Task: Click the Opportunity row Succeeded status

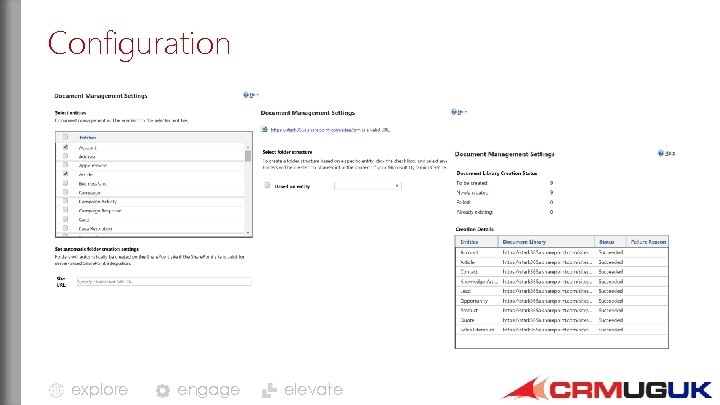Action: pyautogui.click(x=611, y=301)
